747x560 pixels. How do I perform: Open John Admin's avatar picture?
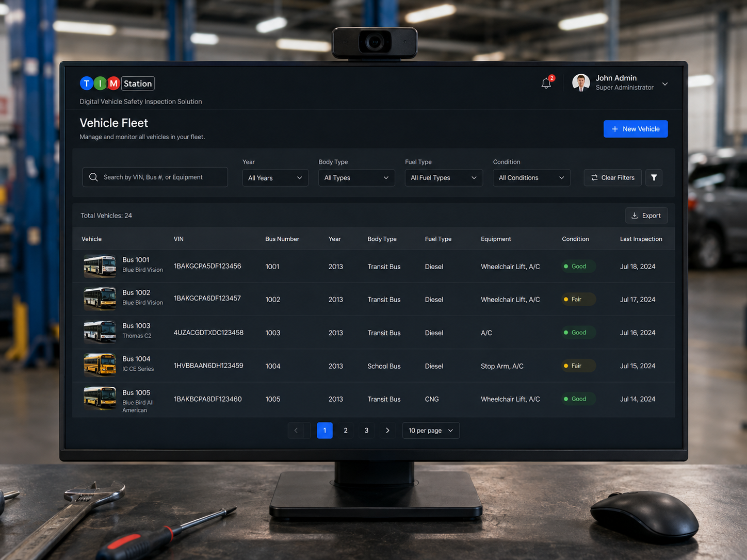[581, 83]
